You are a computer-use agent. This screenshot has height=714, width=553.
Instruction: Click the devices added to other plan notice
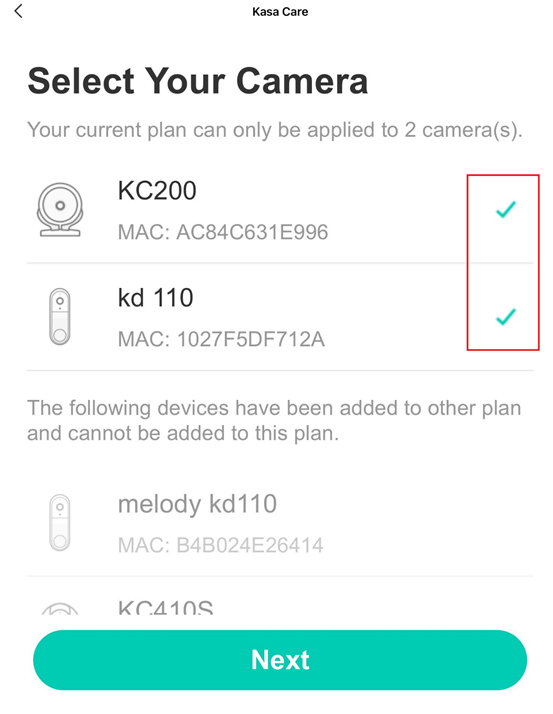(274, 420)
